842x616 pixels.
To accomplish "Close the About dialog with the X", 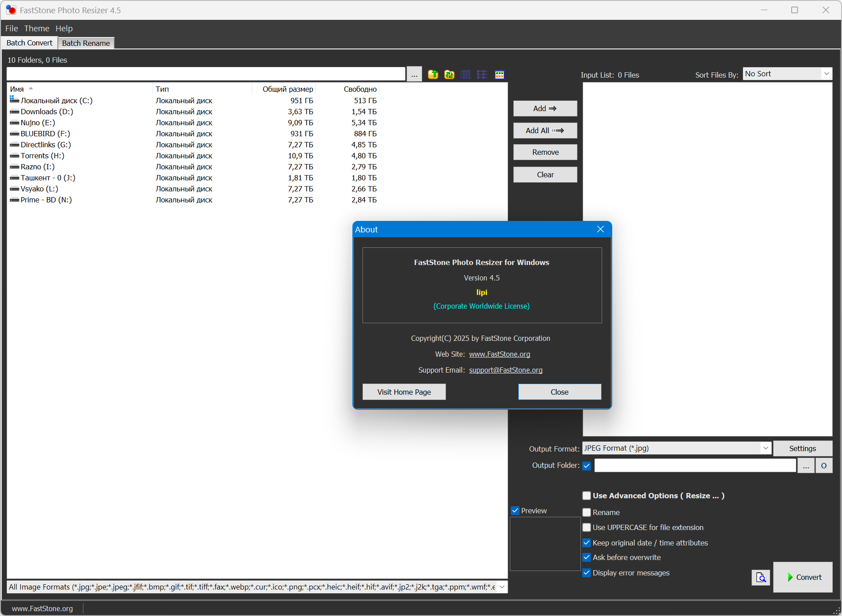I will (x=600, y=229).
